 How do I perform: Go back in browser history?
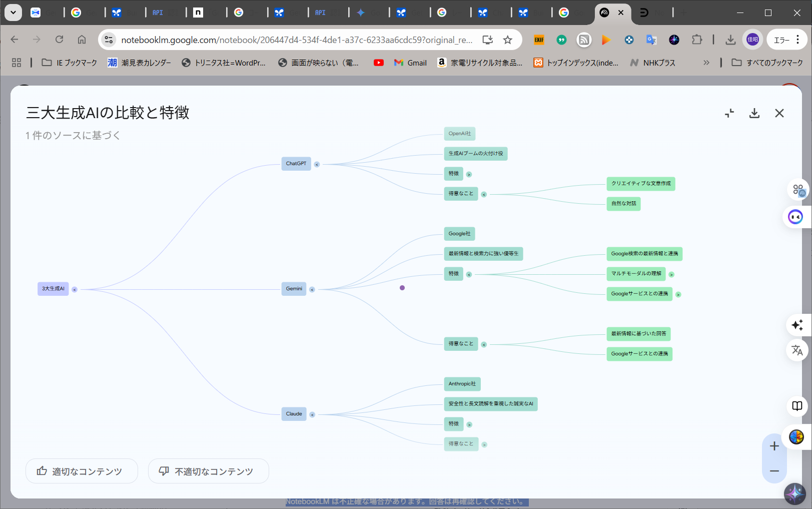15,40
